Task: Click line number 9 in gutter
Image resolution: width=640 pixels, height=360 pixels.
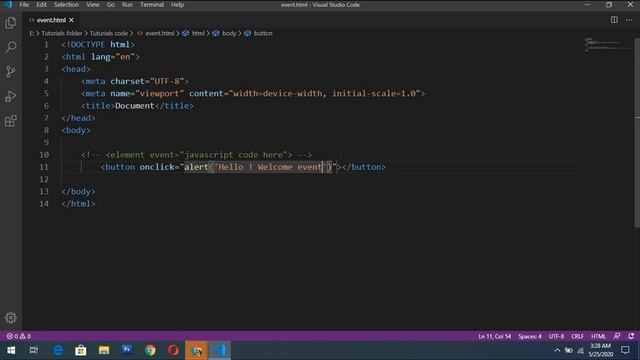Action: pyautogui.click(x=46, y=142)
